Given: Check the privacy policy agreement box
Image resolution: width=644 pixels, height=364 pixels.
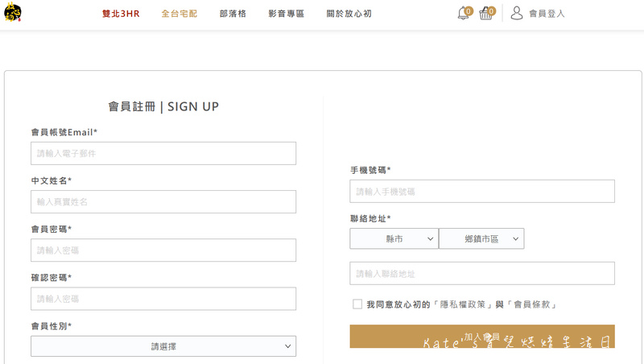Looking at the screenshot, I should coord(357,304).
